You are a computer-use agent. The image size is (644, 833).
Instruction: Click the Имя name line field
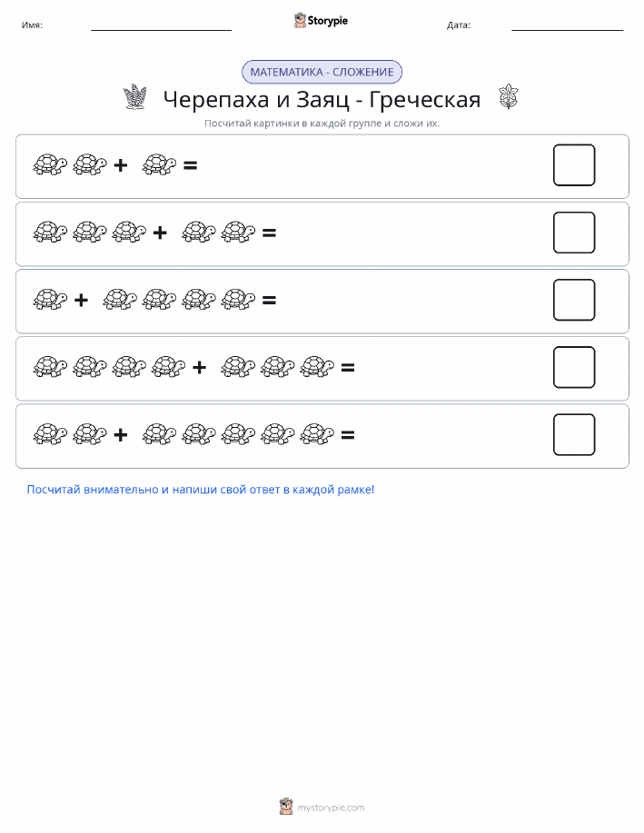[161, 25]
